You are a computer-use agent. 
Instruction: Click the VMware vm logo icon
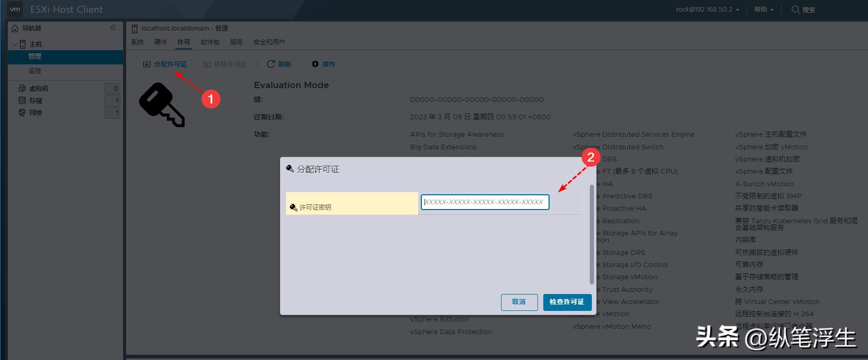pyautogui.click(x=15, y=9)
